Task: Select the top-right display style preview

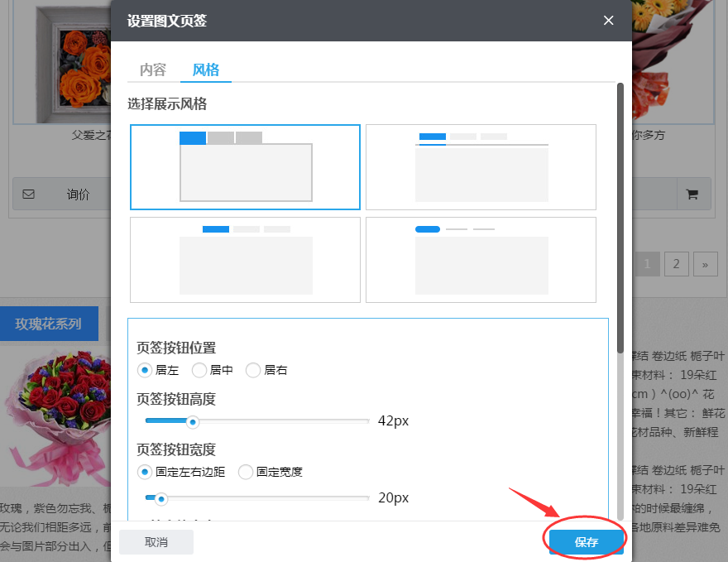Action: tap(481, 166)
